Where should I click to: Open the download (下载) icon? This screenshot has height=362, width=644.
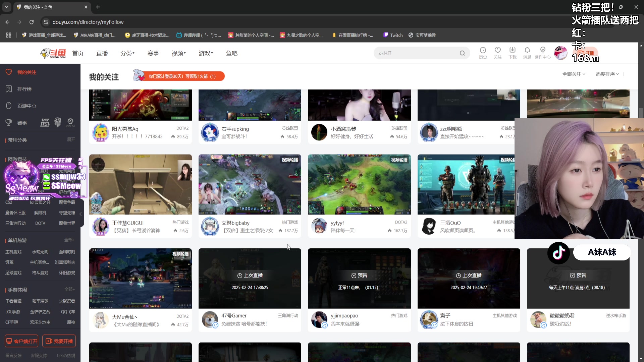click(x=513, y=53)
